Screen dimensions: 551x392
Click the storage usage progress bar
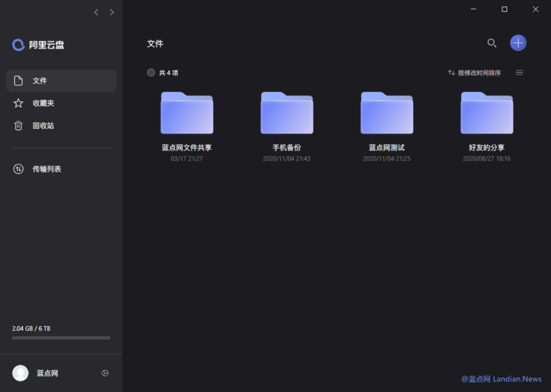[61, 338]
